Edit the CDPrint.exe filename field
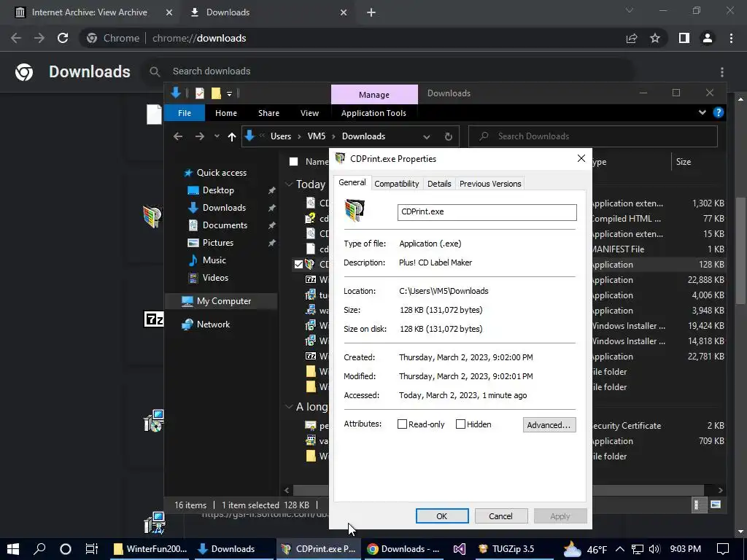The image size is (747, 560). click(487, 212)
